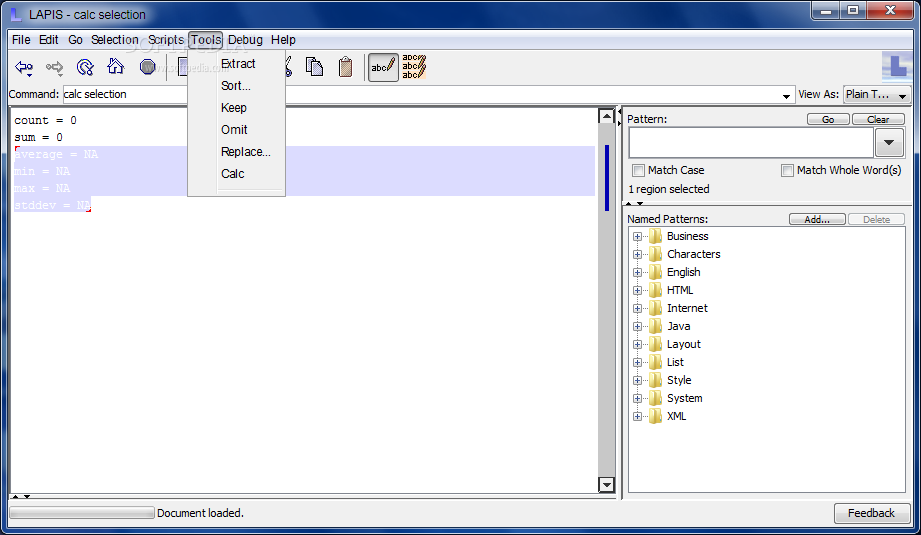Click the Reload page icon
921x535 pixels.
(85, 68)
